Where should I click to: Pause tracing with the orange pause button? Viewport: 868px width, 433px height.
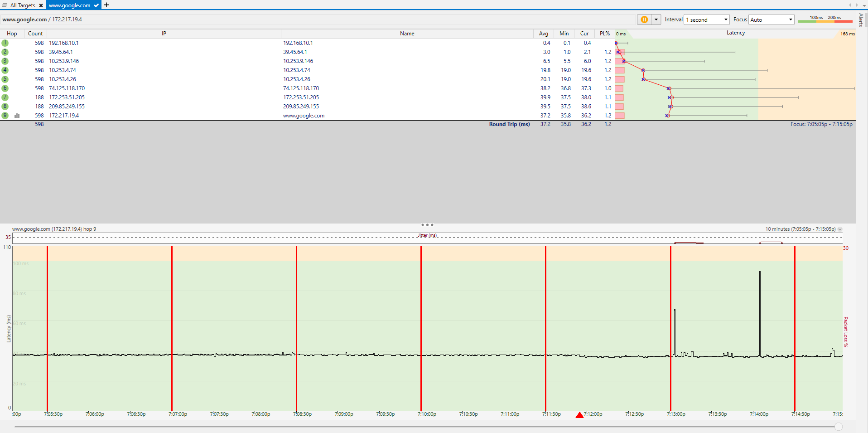coord(644,19)
